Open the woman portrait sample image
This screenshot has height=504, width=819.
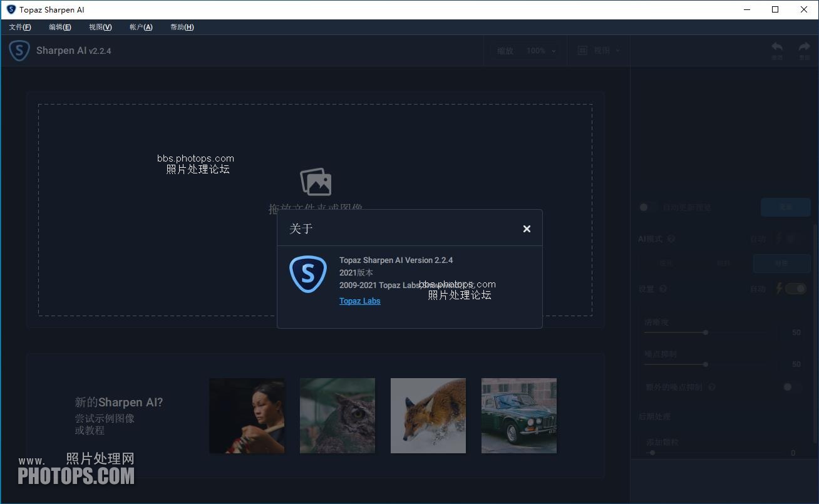(247, 416)
